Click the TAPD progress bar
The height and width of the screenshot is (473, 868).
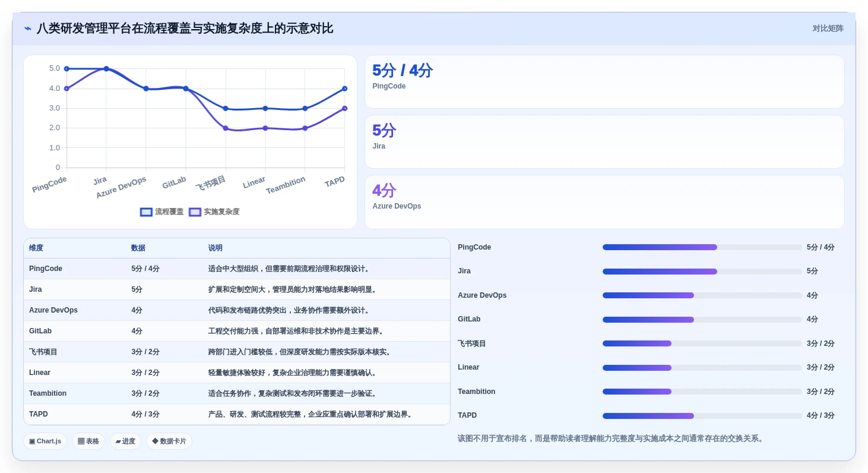(x=702, y=416)
